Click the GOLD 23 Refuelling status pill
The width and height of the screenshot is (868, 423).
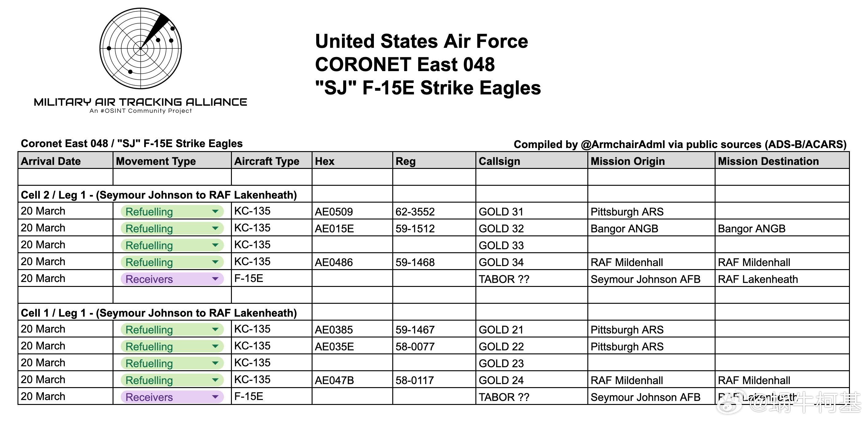click(172, 363)
